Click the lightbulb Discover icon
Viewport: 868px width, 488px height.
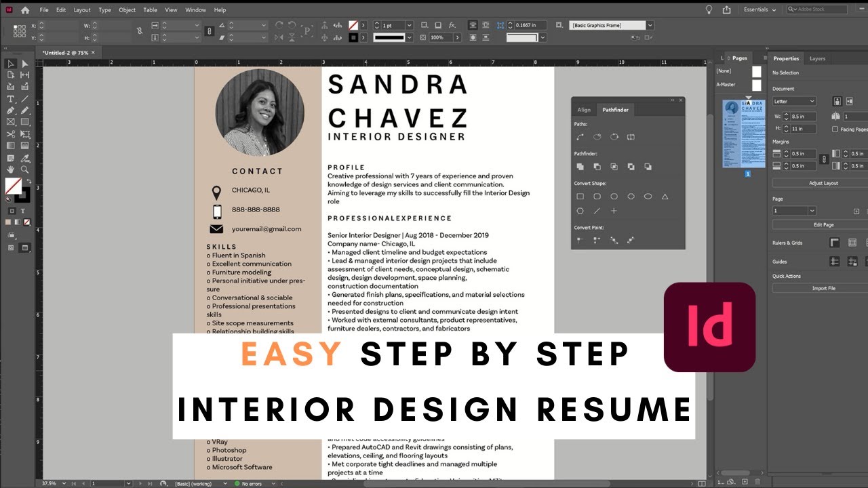[x=709, y=9]
